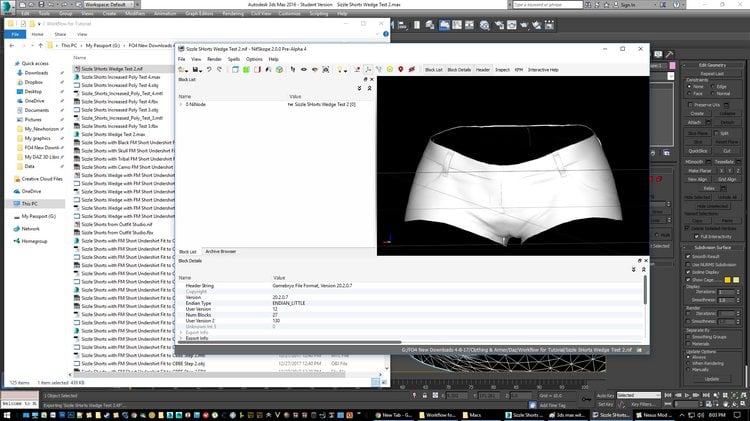Enable Use NURMS Subdivision checkbox

[688, 265]
